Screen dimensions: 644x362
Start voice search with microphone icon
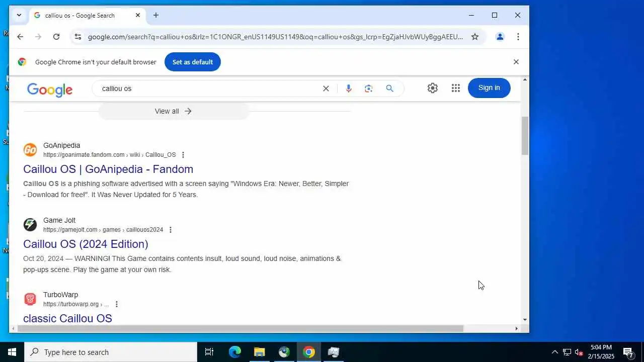point(349,88)
